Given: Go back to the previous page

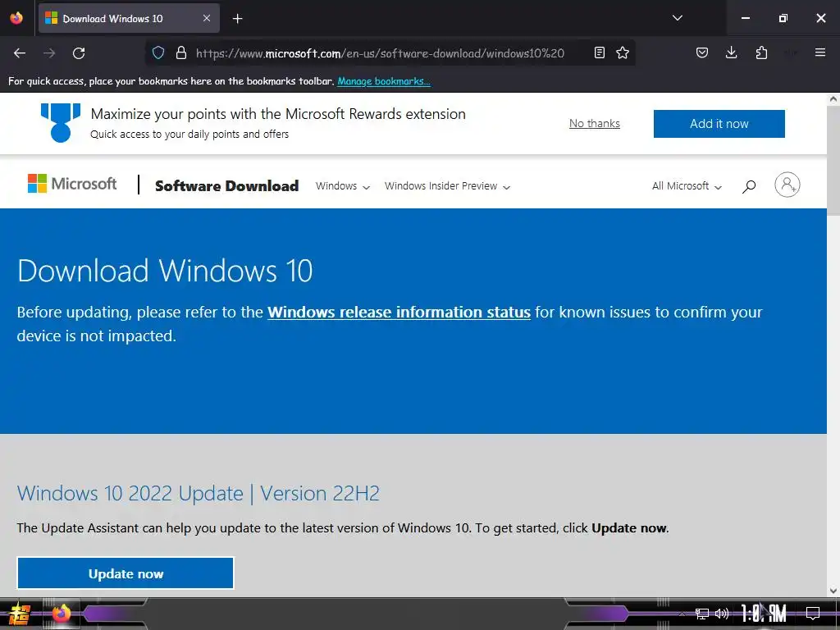Looking at the screenshot, I should 20,53.
